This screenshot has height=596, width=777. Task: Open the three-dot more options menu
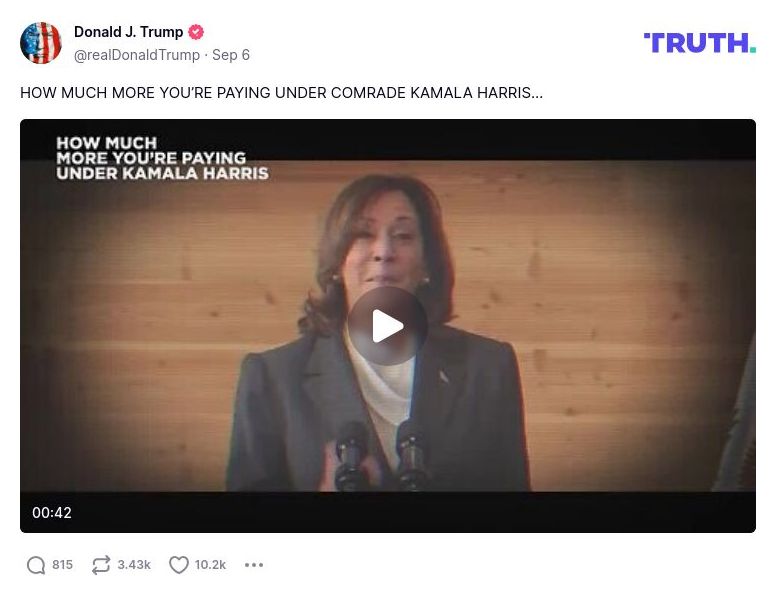pyautogui.click(x=254, y=565)
